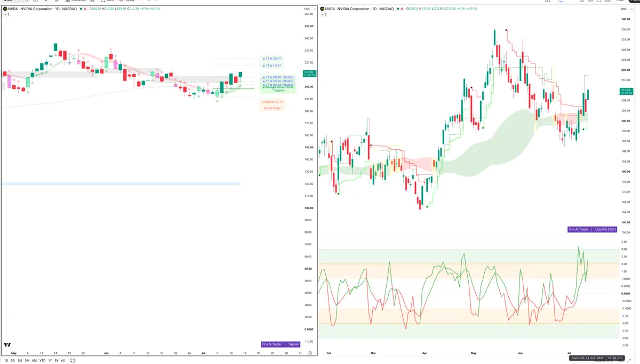Click 'Jul' label on left chart time axis
640x364 pixels.
(x=203, y=353)
